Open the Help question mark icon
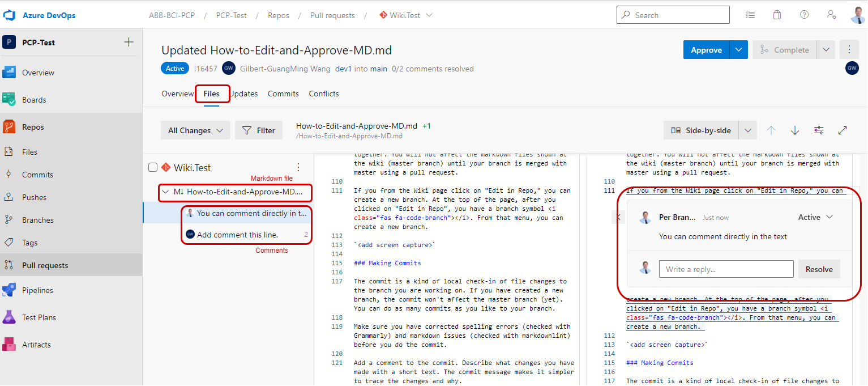The height and width of the screenshot is (386, 868). click(804, 15)
